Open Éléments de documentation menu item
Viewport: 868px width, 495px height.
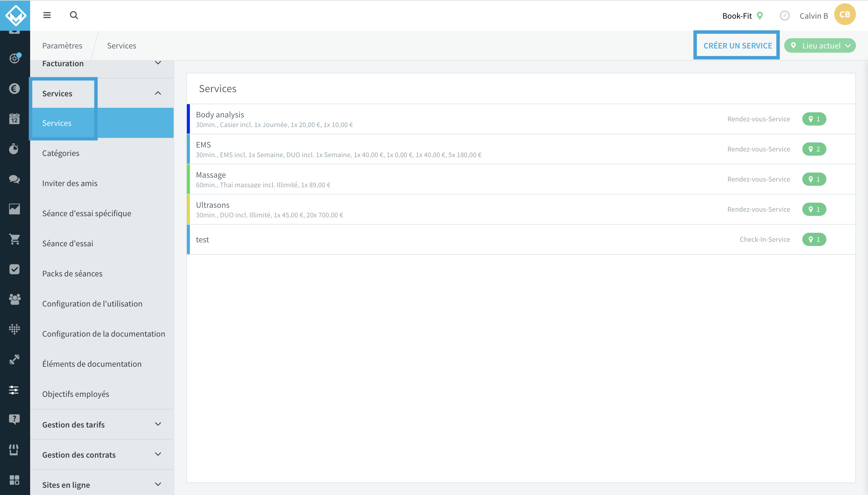click(x=102, y=364)
